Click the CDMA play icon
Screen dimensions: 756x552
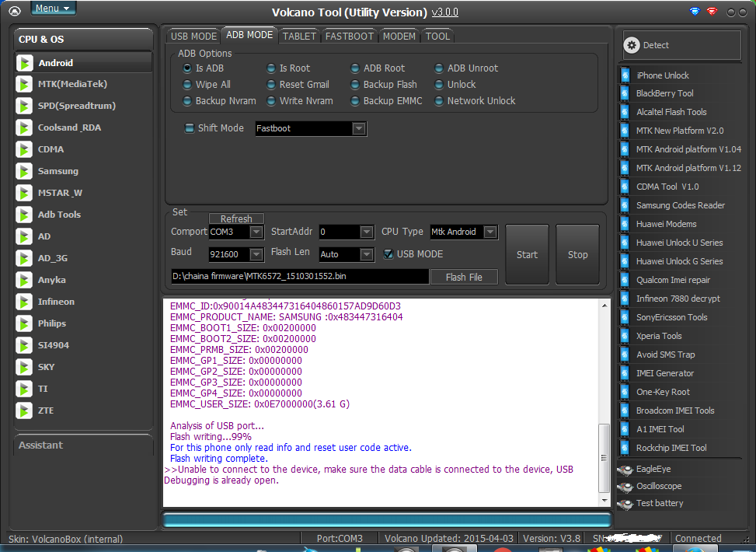point(24,149)
